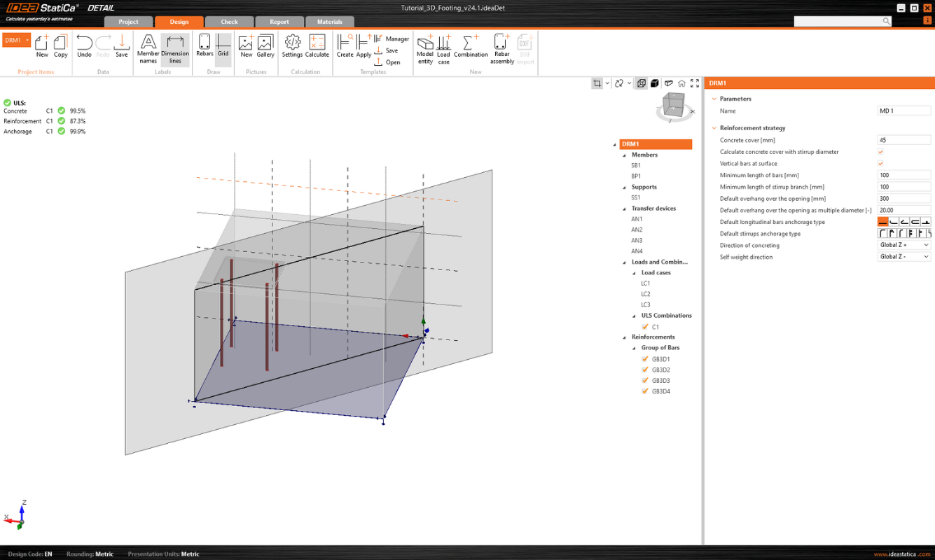Screen dimensions: 935x560
Task: Uncheck the GB3D1 reinforcement group
Action: tap(645, 359)
